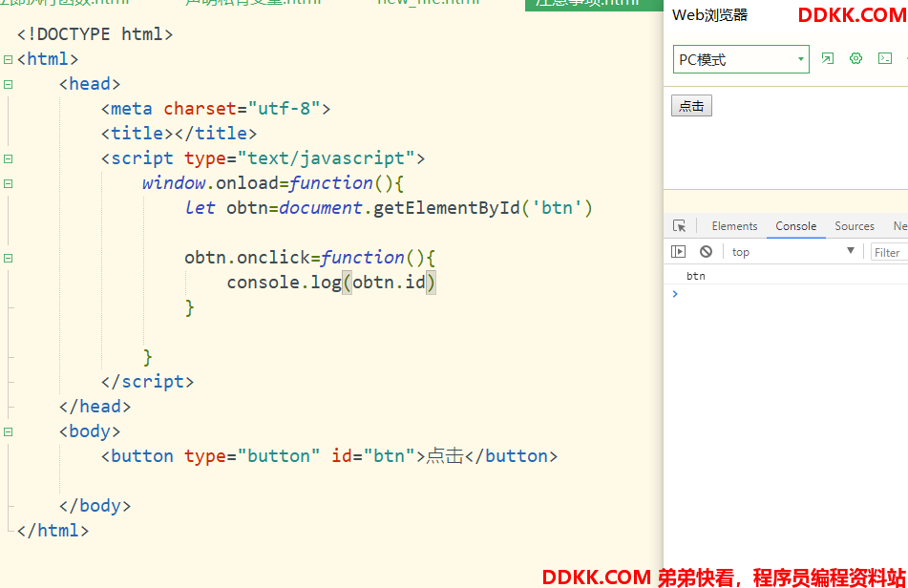Switch to the Console devtools tab
This screenshot has height=588, width=908.
pyautogui.click(x=795, y=225)
